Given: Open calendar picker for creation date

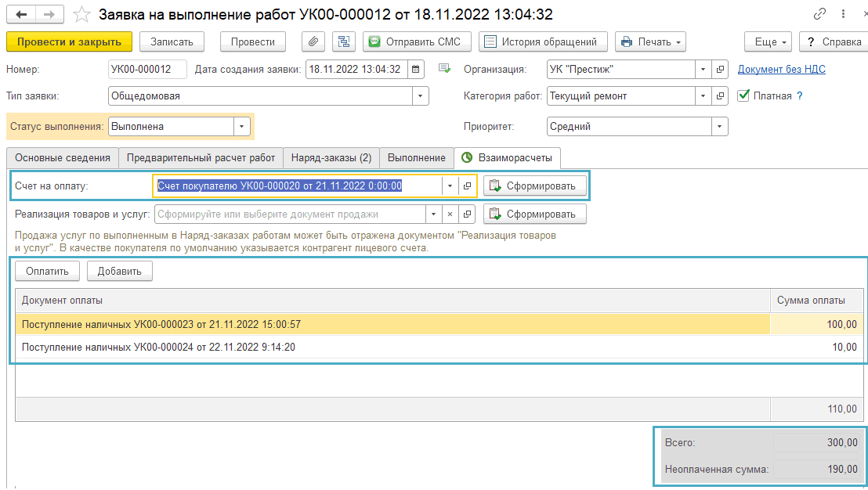Looking at the screenshot, I should pos(416,69).
